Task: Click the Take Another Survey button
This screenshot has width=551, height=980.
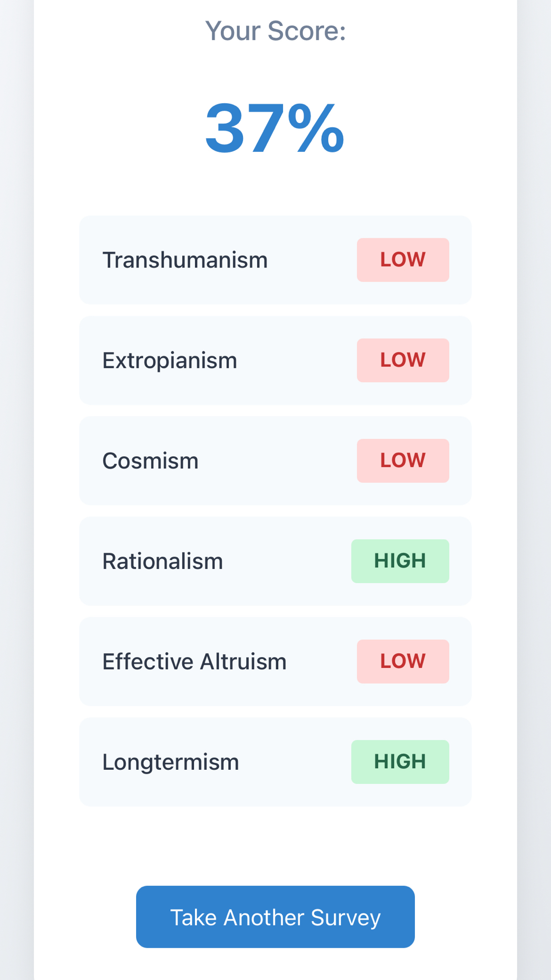Action: pos(275,916)
